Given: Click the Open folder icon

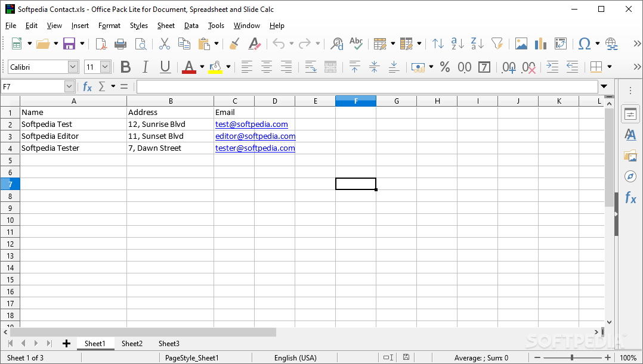Looking at the screenshot, I should click(x=43, y=43).
